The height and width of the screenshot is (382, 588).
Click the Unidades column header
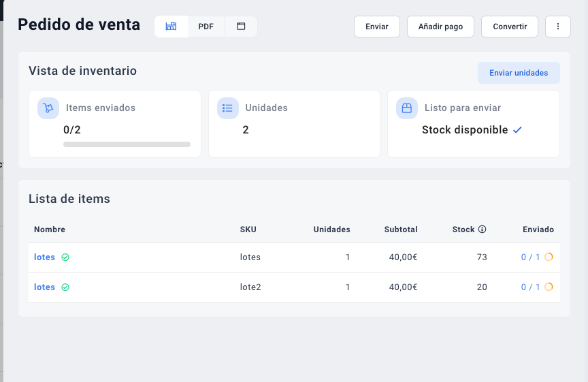(x=332, y=229)
